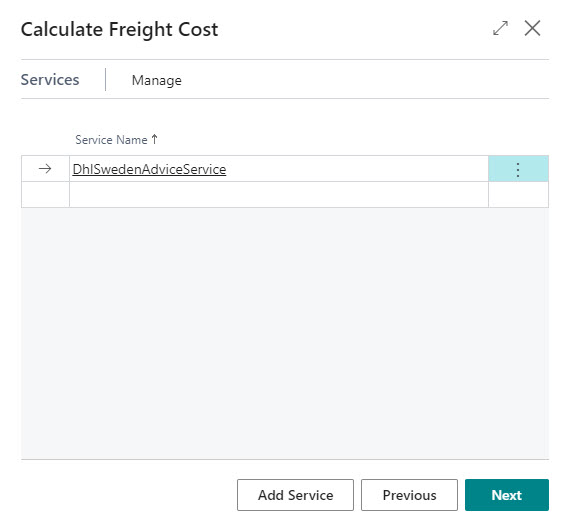Click the Calculate Freight Cost title text

click(x=119, y=29)
